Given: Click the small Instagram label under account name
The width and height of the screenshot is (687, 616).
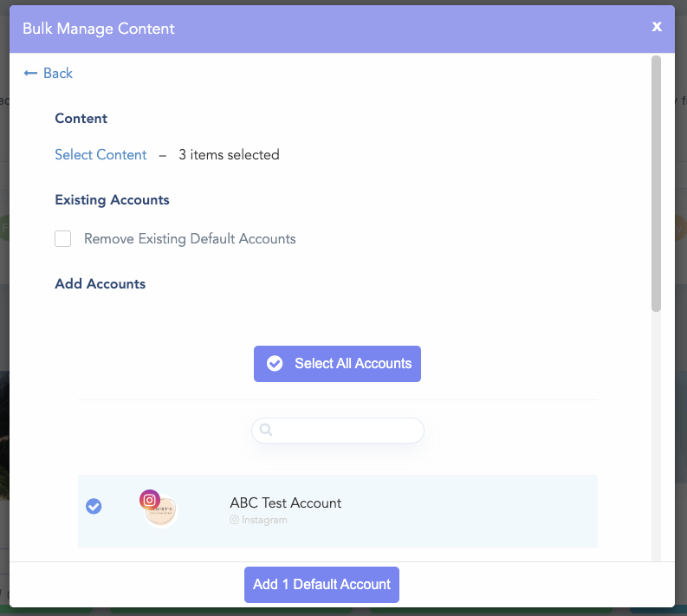Looking at the screenshot, I should 258,520.
